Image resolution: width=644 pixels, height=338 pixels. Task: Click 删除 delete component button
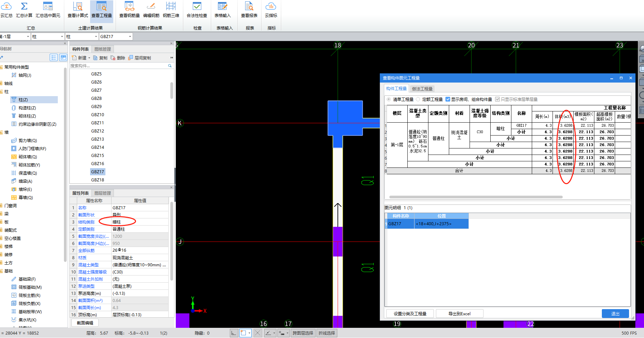pyautogui.click(x=118, y=58)
